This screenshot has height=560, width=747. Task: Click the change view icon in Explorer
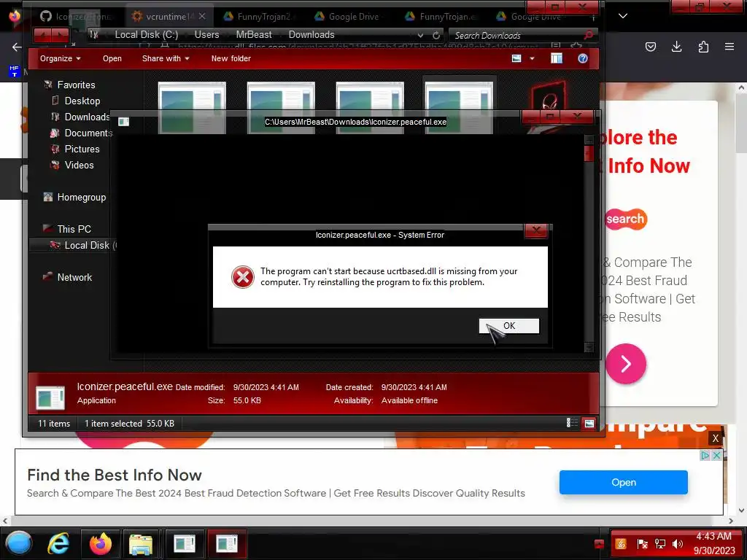coord(516,58)
